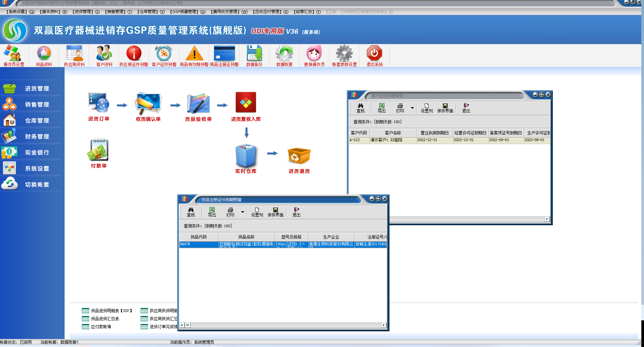This screenshot has height=347, width=644.
Task: Select 切换帐套 in sidebar
Action: (x=31, y=185)
